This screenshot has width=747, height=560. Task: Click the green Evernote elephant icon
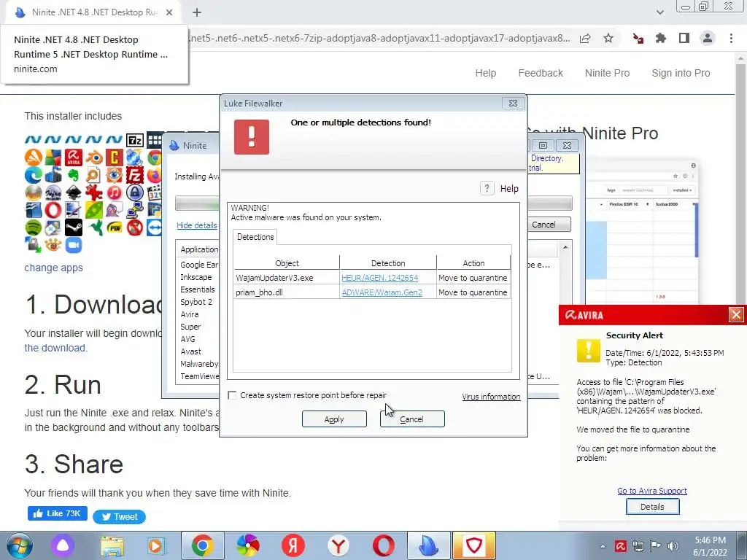pyautogui.click(x=74, y=175)
